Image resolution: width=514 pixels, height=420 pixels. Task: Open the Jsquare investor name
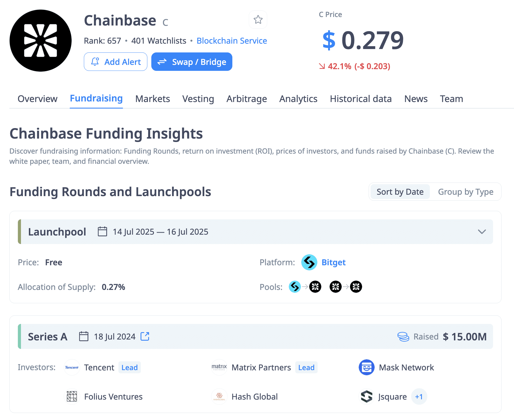pyautogui.click(x=392, y=397)
